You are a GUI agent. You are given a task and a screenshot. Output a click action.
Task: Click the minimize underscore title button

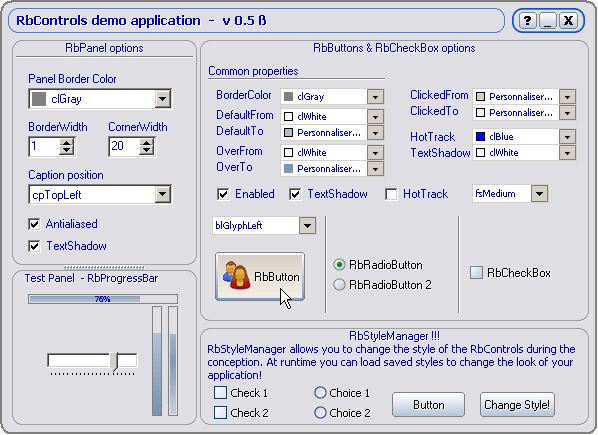[x=548, y=21]
